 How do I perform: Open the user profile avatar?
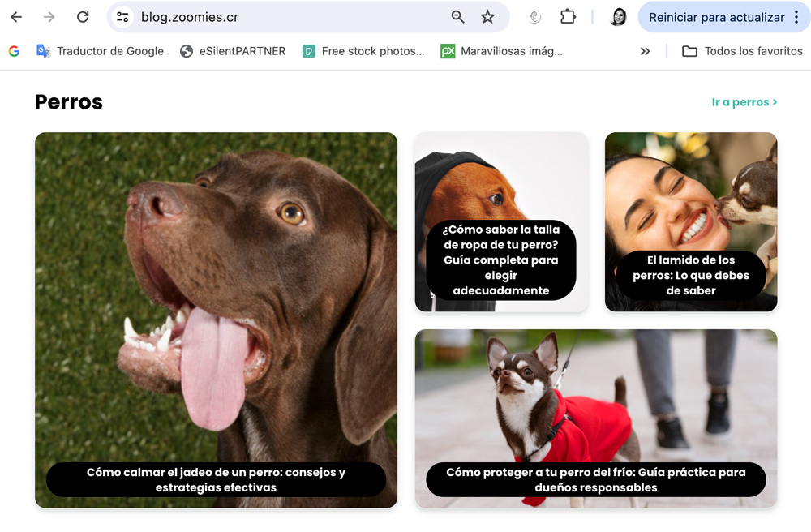coord(618,17)
